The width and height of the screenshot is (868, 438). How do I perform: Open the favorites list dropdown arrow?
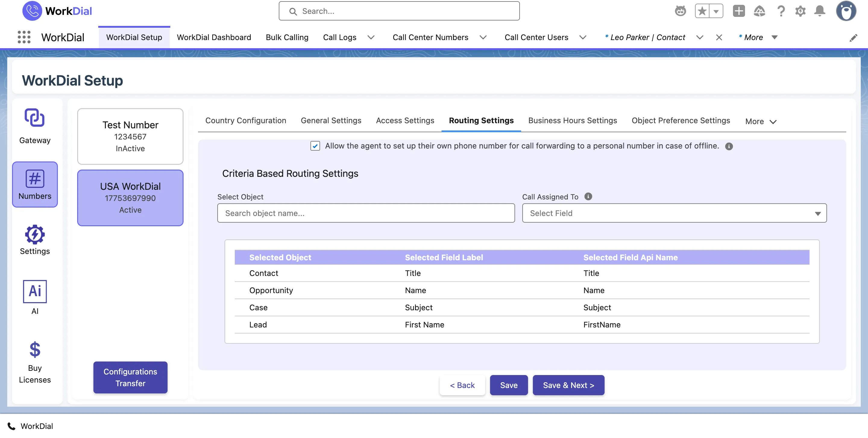coord(716,11)
